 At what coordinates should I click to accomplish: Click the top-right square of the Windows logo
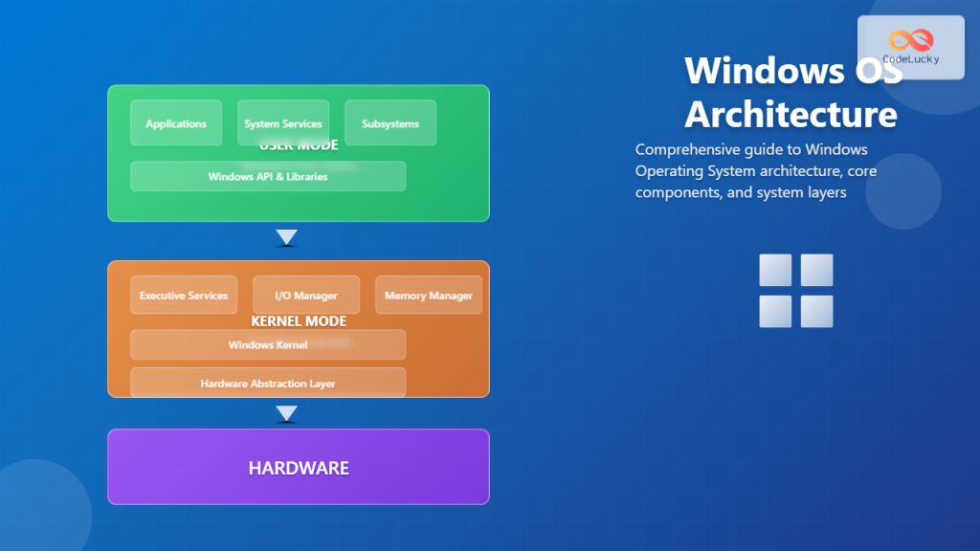click(x=817, y=269)
